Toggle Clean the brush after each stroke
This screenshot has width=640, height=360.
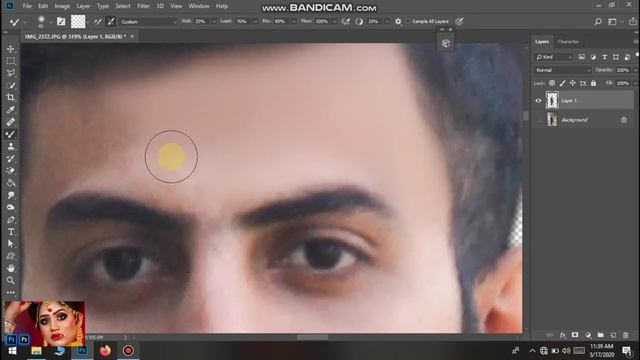[x=111, y=22]
